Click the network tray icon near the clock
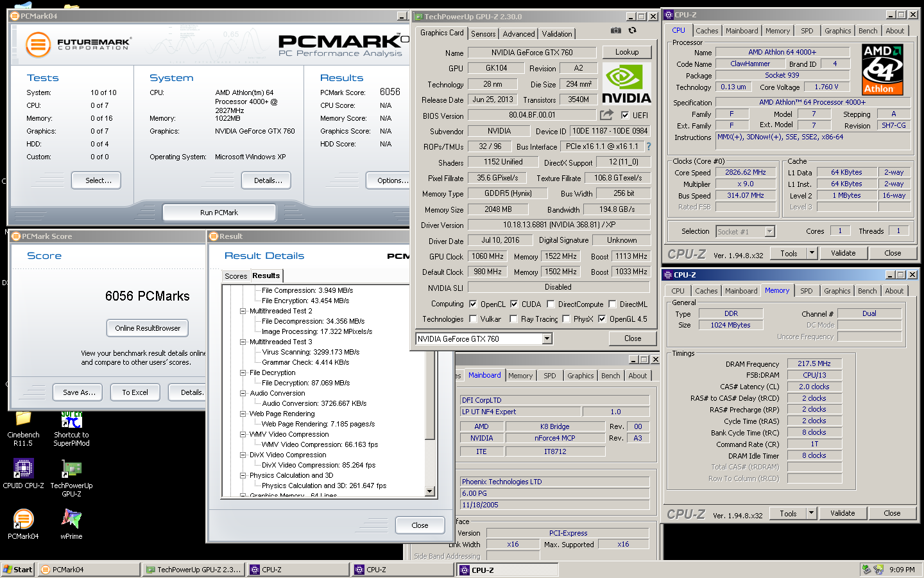Viewport: 924px width, 578px height. tap(866, 570)
